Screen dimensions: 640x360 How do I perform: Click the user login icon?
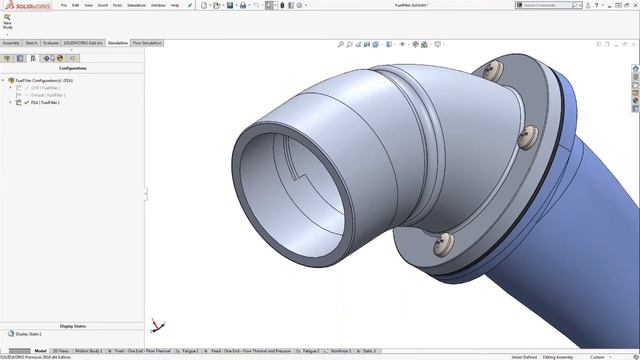588,5
